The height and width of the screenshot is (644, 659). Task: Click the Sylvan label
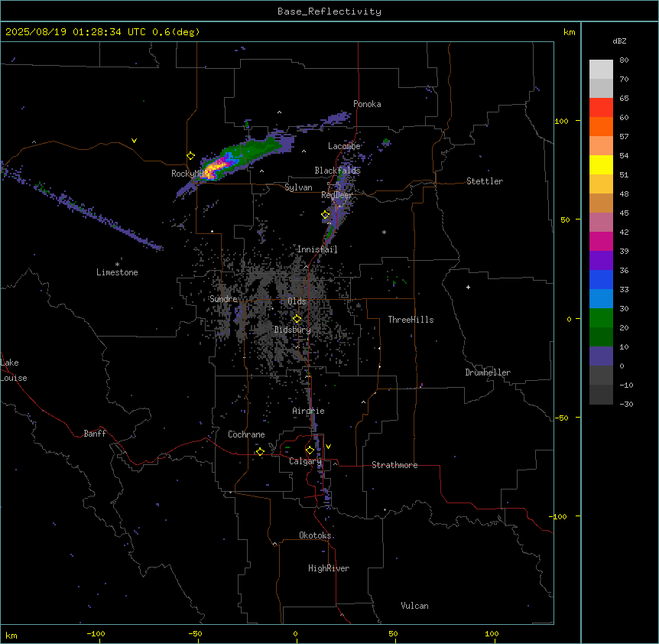coord(298,187)
